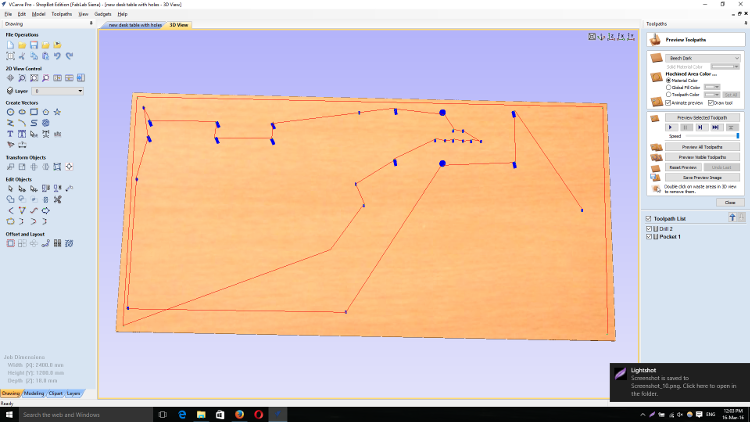
Task: Select the Draw Ellipse tool
Action: pos(22,112)
